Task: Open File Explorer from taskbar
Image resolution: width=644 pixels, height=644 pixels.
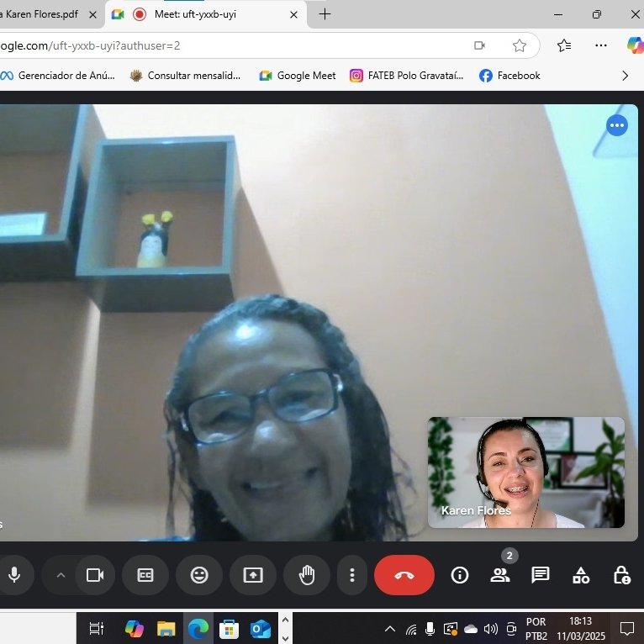Action: pos(166,628)
